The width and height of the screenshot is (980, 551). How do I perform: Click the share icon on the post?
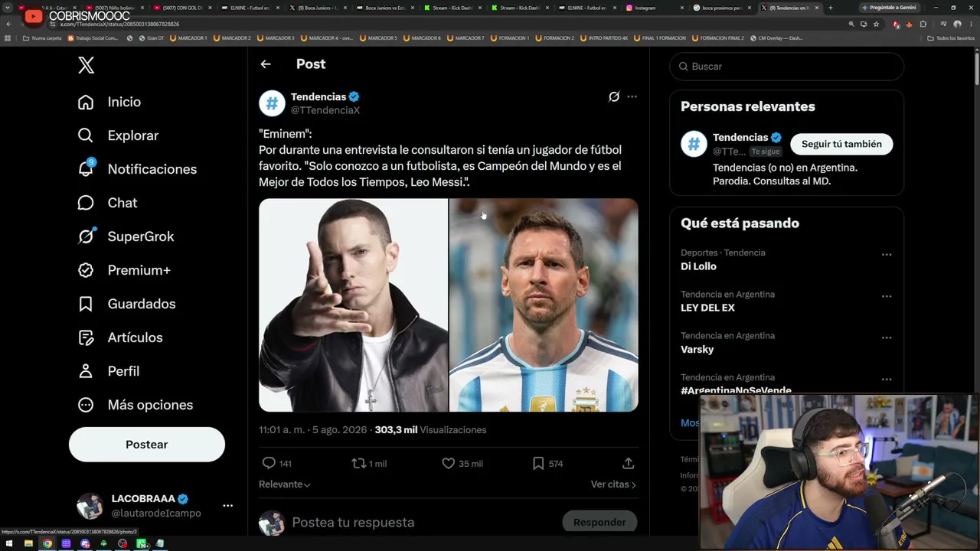click(x=628, y=463)
